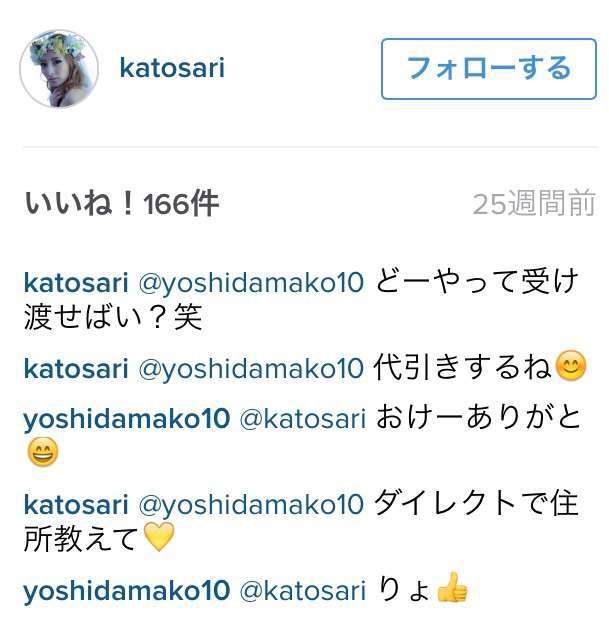Open katosari author name in 代引きするね comment
This screenshot has height=622, width=609.
pyautogui.click(x=76, y=369)
